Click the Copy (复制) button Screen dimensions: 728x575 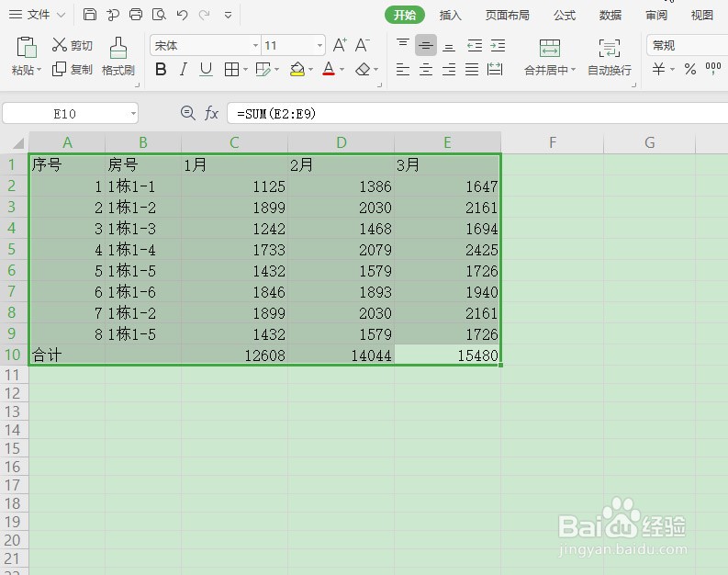pos(72,69)
